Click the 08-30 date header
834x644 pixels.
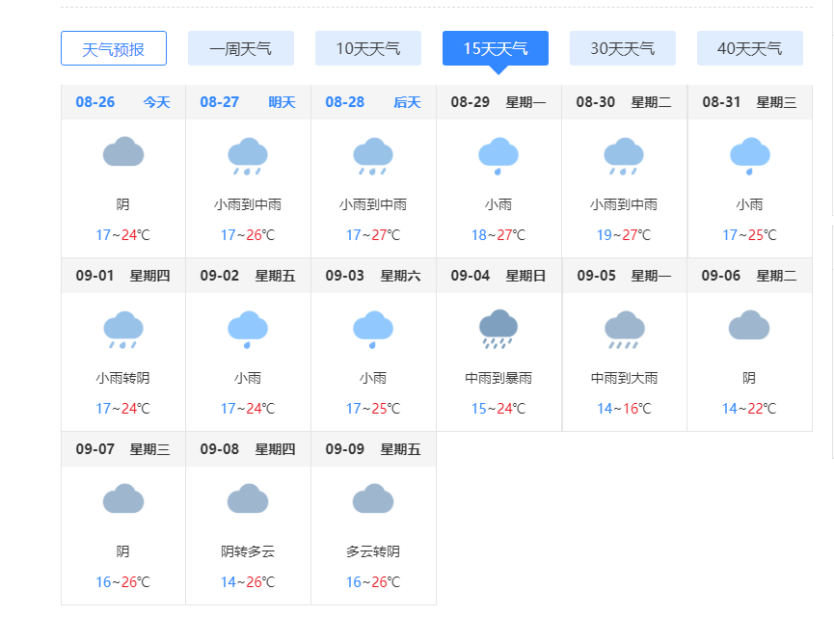(596, 102)
